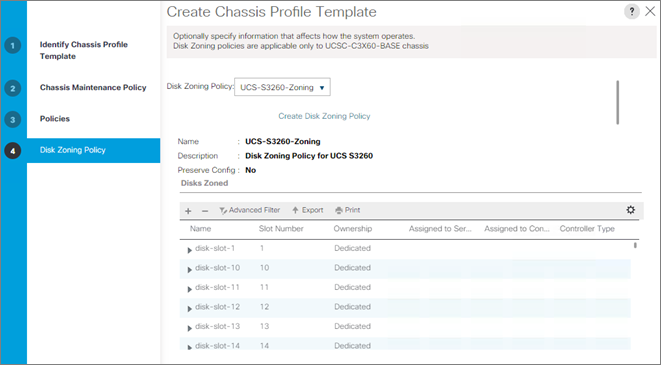Click the minus remove icon in Disks Zoned toolbar
The width and height of the screenshot is (661, 365).
tap(205, 211)
